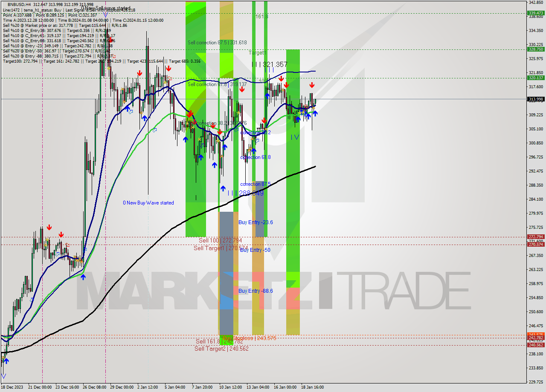The height and width of the screenshot is (392, 546).
Task: Click the '0 New Buy Wave started' label
Action: tap(148, 203)
